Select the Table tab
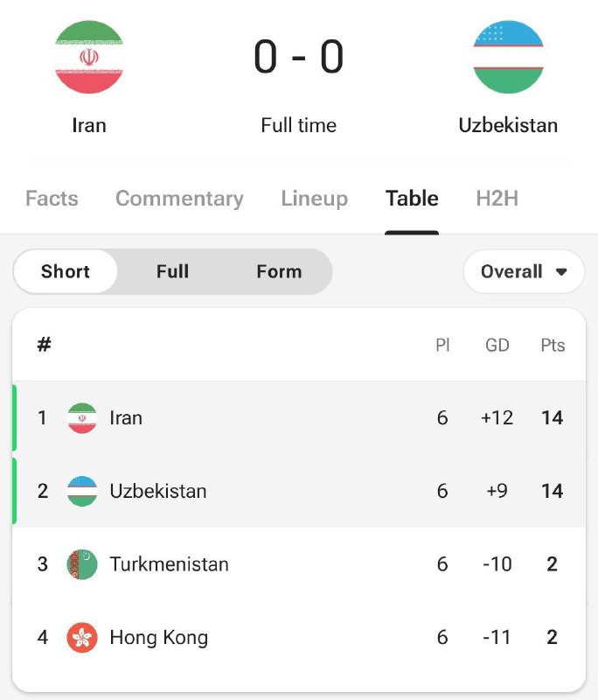Viewport: 598px width, 700px height. coord(412,199)
